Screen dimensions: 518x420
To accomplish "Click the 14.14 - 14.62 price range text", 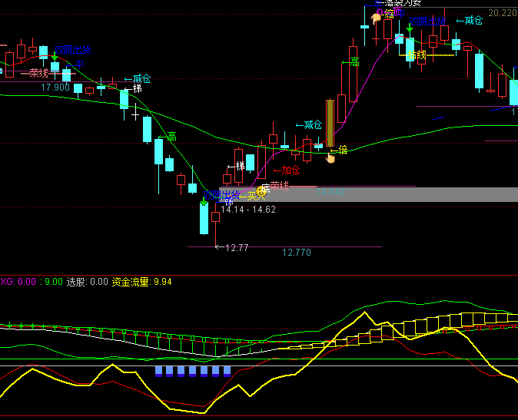I will [247, 209].
